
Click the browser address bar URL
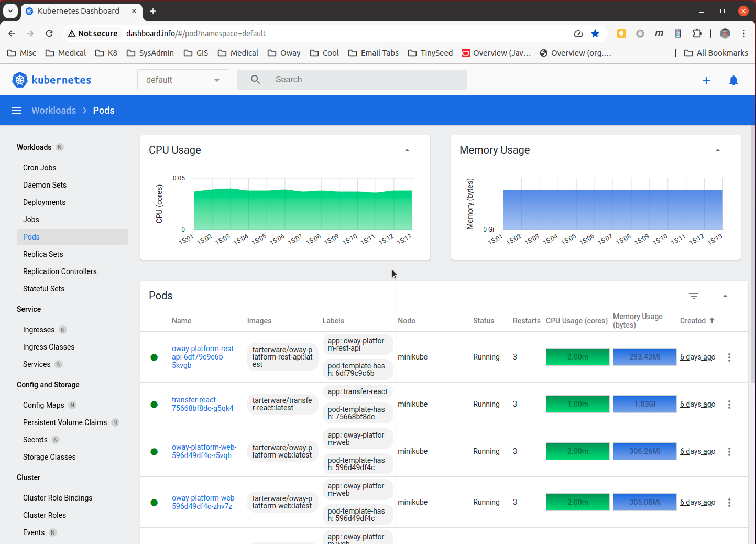[196, 34]
